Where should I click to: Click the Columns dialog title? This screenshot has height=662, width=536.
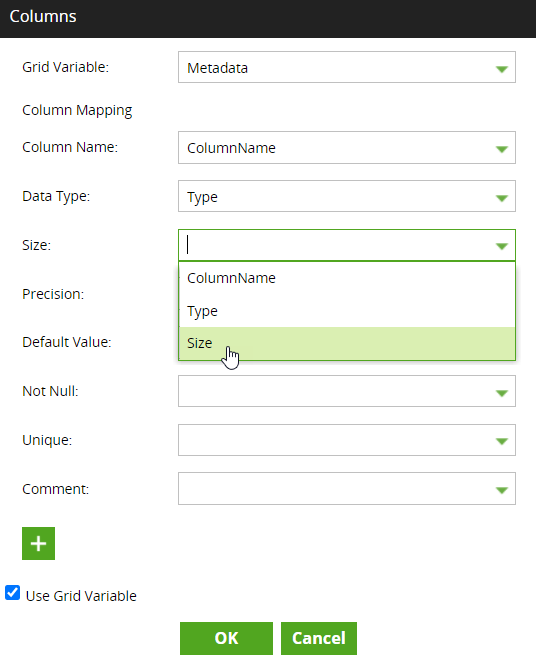tap(43, 16)
